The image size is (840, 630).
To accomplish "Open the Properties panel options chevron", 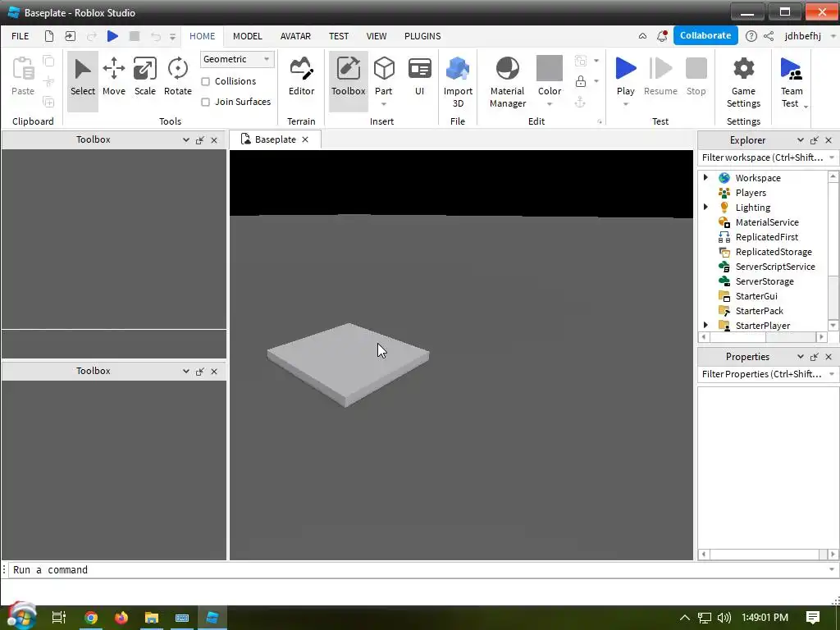I will point(800,356).
